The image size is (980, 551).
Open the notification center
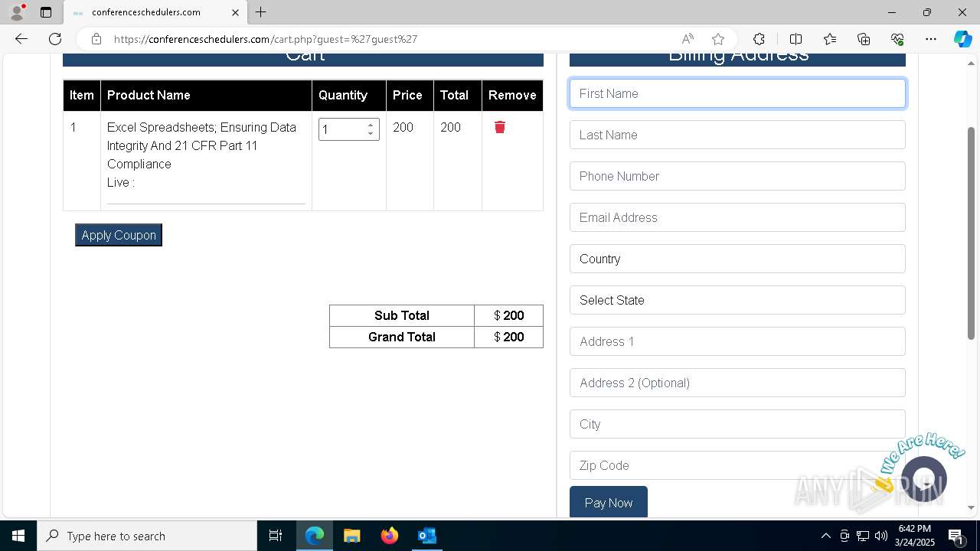(x=956, y=536)
